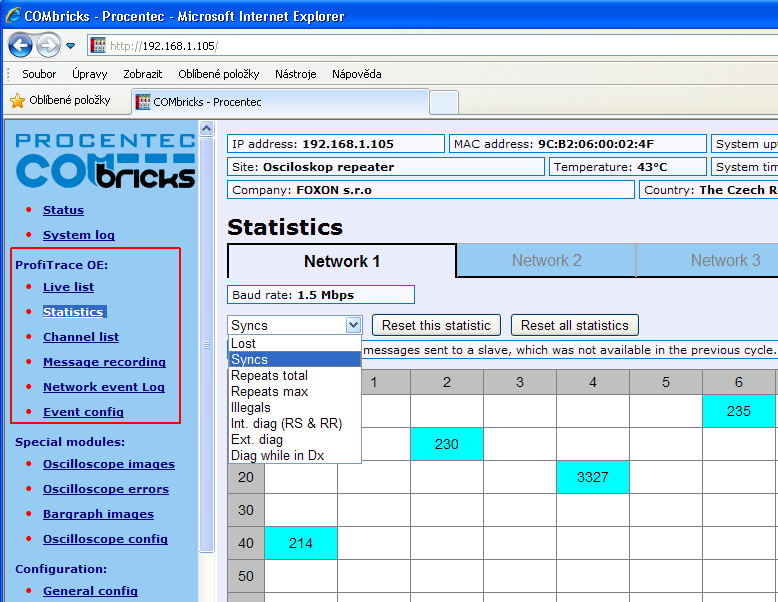Viewport: 778px width, 602px height.
Task: Open the Network event Log link
Action: pos(104,387)
